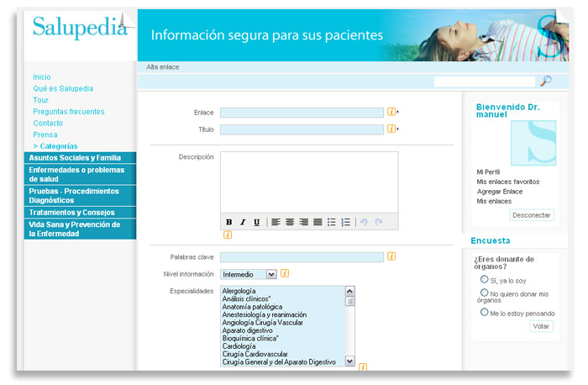Open Pruebas - Procedimientos Diagnósticos category
This screenshot has height=385, width=588.
pyautogui.click(x=80, y=196)
